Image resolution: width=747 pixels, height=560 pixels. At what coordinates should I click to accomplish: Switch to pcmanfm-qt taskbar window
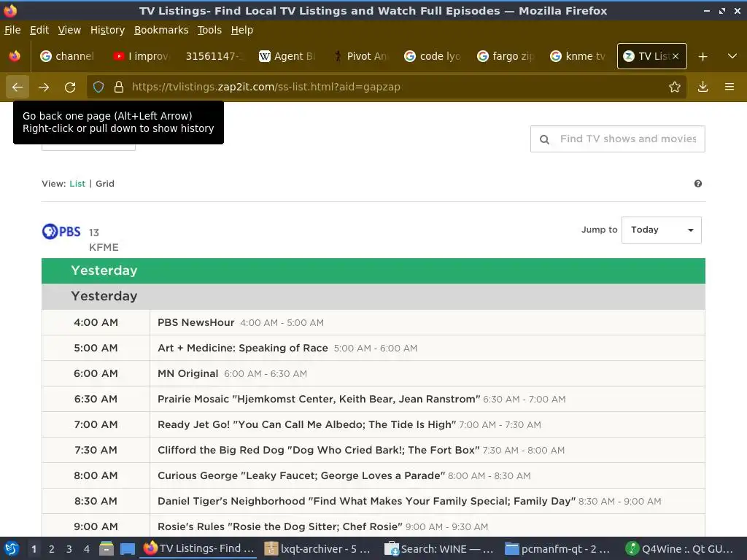click(557, 548)
